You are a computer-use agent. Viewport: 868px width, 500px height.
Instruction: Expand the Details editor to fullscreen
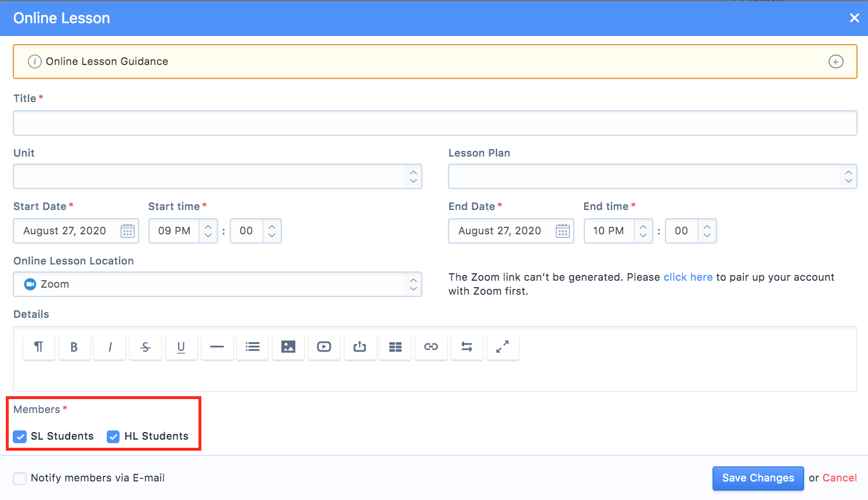click(x=502, y=347)
